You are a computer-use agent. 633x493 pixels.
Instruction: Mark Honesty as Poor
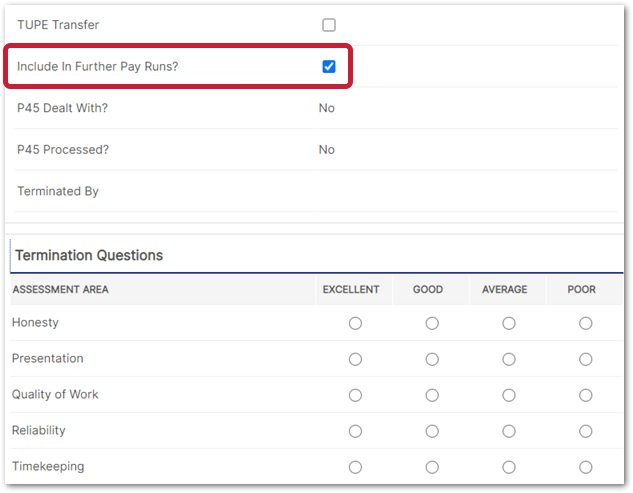point(585,323)
